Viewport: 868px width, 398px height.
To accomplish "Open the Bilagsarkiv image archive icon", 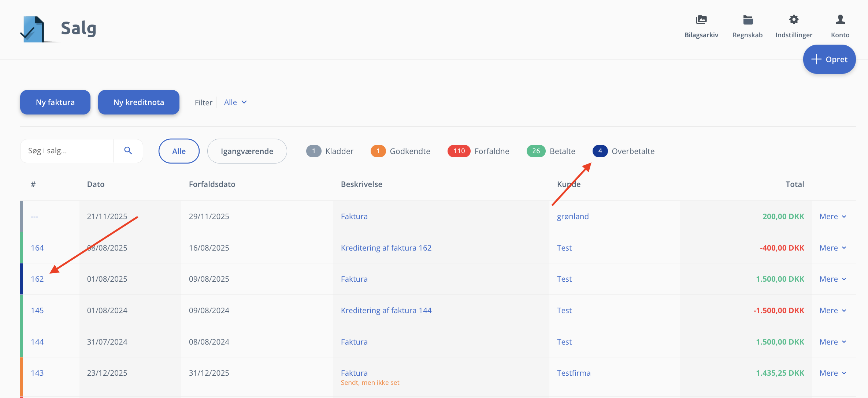I will coord(701,20).
